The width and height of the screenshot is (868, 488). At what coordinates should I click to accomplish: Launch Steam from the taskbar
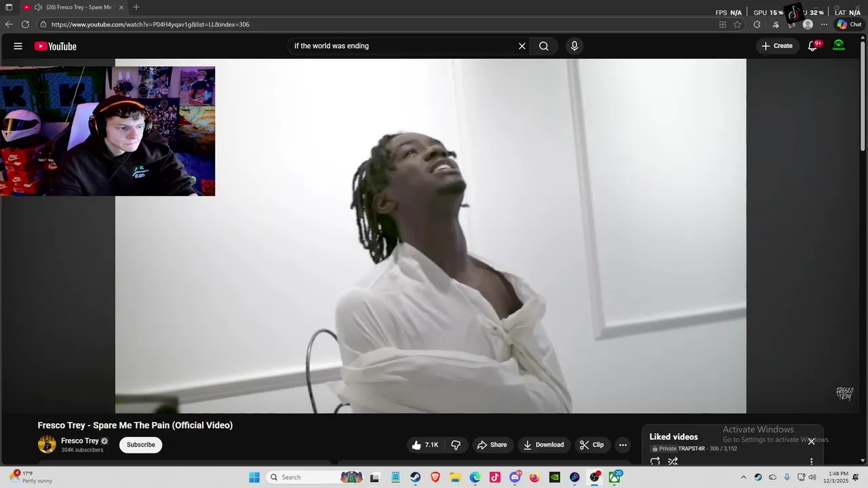click(x=415, y=477)
